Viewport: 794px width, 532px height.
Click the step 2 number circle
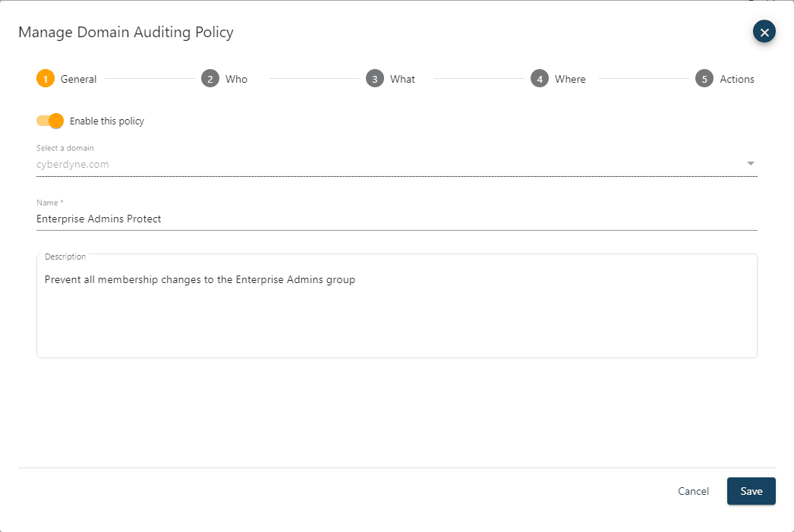[x=210, y=79]
